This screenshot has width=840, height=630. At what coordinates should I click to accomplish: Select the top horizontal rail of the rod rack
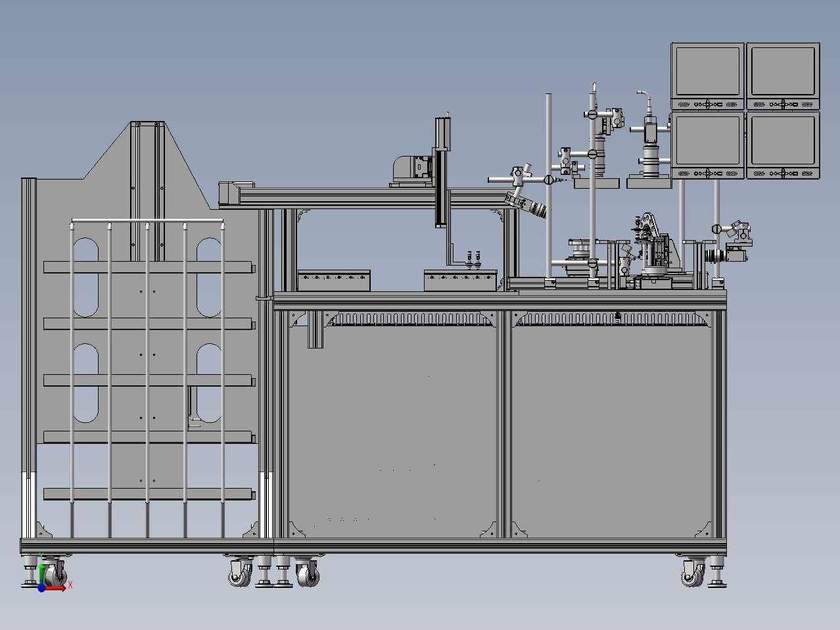[147, 221]
